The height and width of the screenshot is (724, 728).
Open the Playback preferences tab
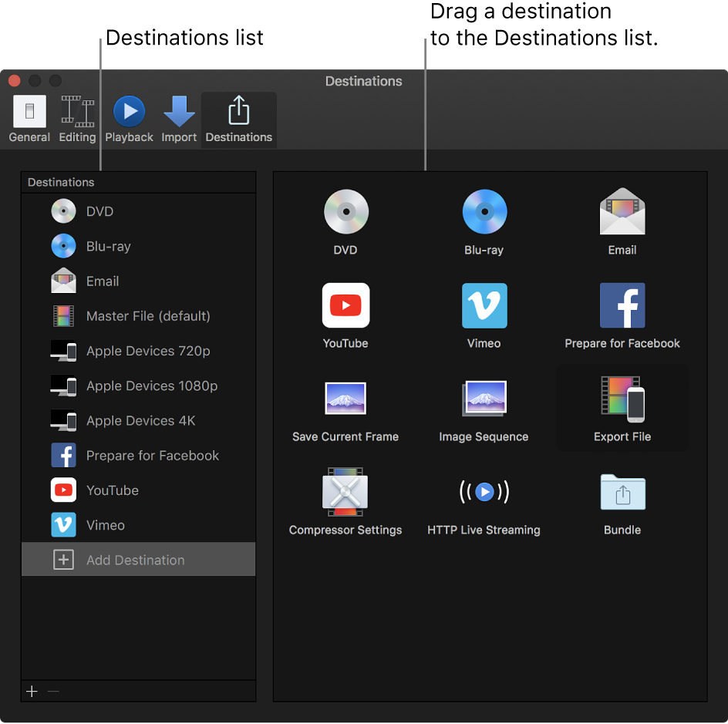129,120
